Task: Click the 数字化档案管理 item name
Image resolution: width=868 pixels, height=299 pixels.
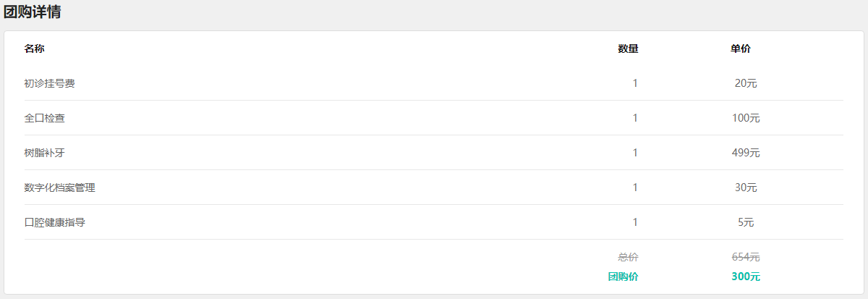Action: pos(59,188)
